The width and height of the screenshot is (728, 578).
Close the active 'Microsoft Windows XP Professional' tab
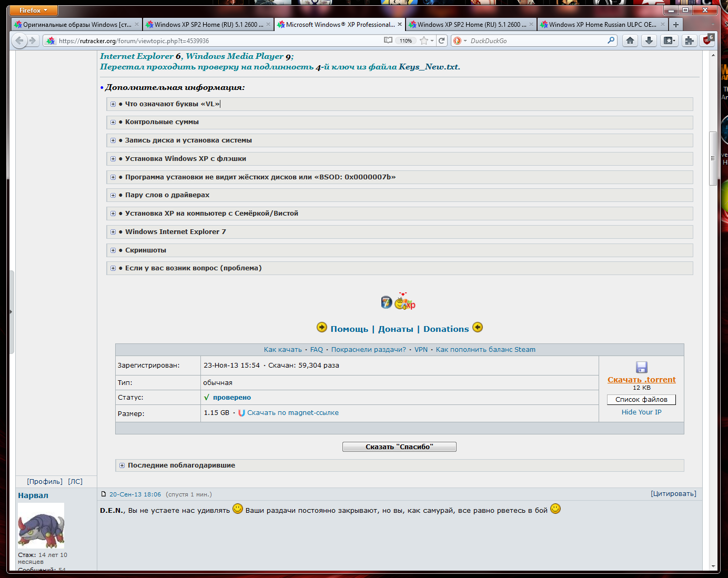400,24
